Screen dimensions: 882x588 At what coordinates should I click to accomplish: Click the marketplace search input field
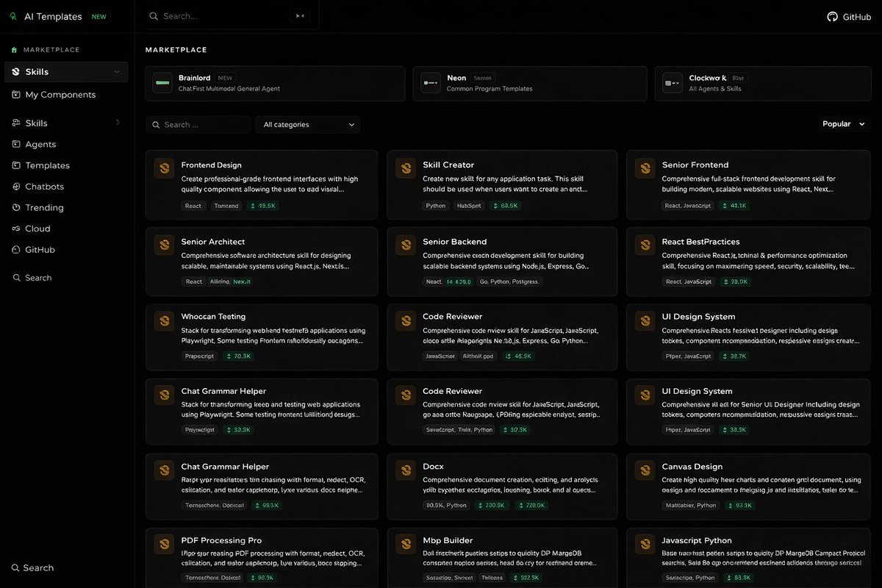(198, 124)
